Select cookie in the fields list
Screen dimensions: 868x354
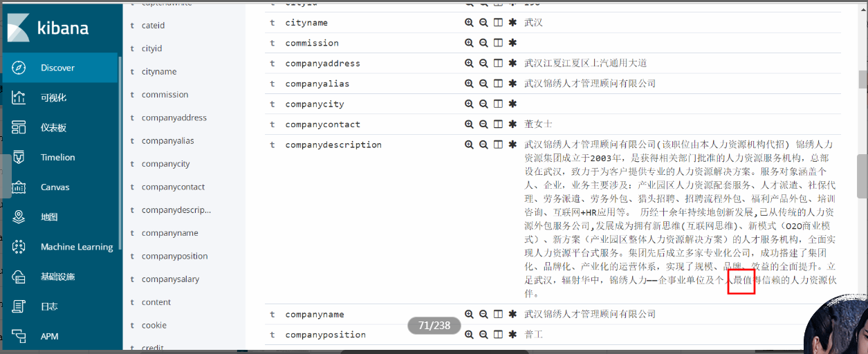click(x=154, y=325)
